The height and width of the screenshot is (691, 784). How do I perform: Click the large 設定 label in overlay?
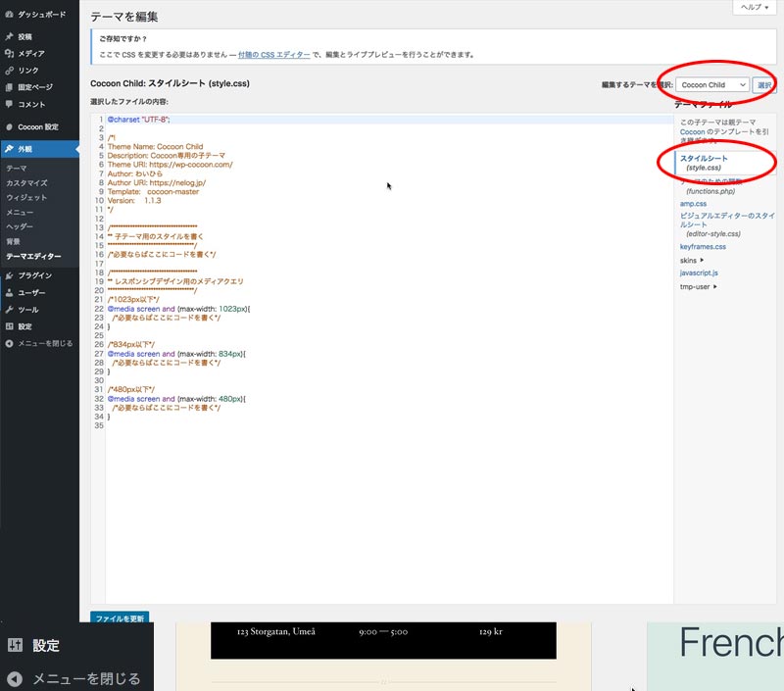[46, 646]
